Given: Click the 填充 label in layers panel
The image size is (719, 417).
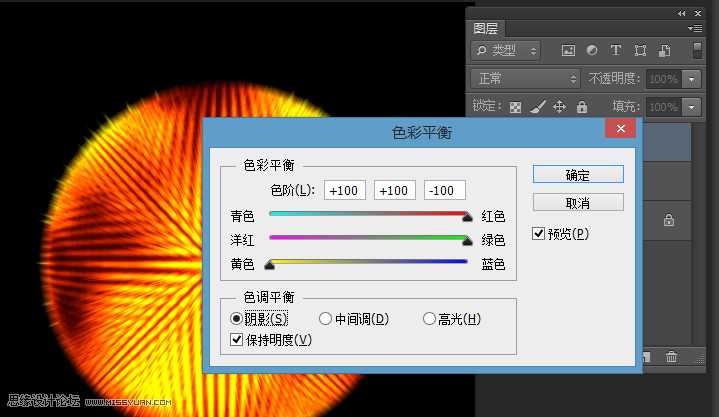Looking at the screenshot, I should [626, 107].
